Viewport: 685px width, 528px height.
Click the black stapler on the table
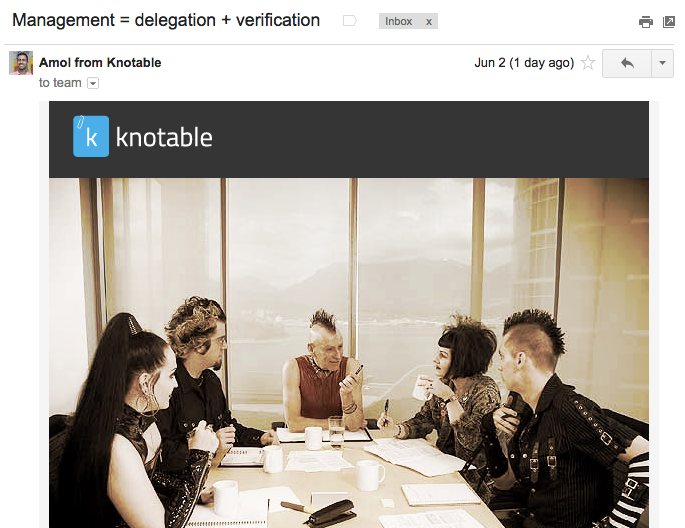pyautogui.click(x=331, y=512)
